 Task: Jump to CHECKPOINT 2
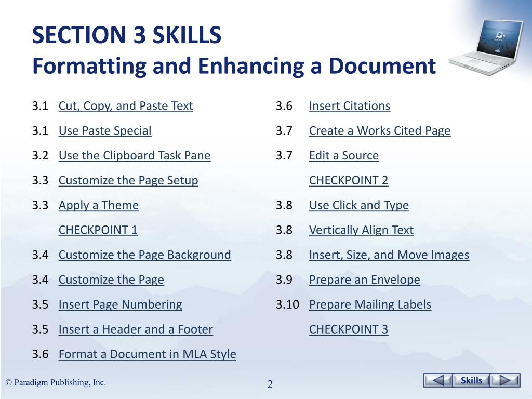coord(349,180)
